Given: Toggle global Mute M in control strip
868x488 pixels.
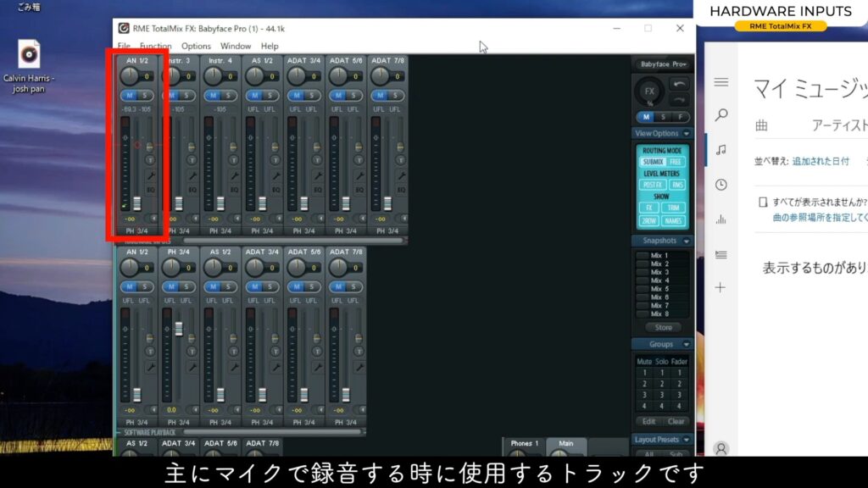Looking at the screenshot, I should pos(645,117).
